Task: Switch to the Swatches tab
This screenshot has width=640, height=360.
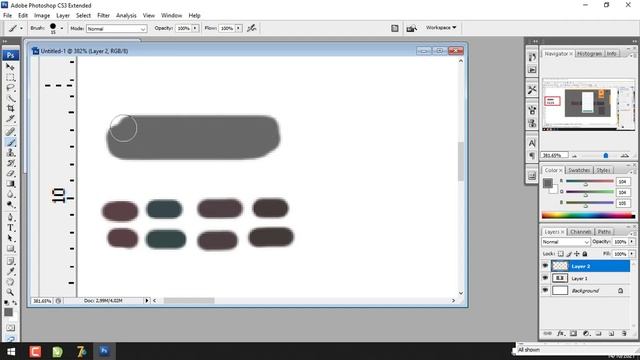Action: 579,170
